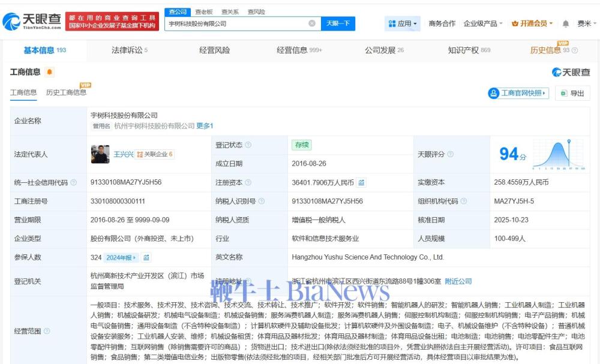The width and height of the screenshot is (600, 364).
Task: Open 王兴兴 profile link
Action: pos(123,154)
